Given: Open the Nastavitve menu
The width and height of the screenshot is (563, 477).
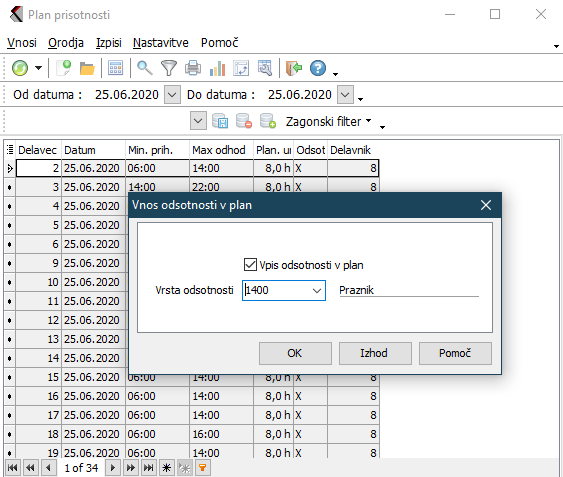Looking at the screenshot, I should click(160, 43).
